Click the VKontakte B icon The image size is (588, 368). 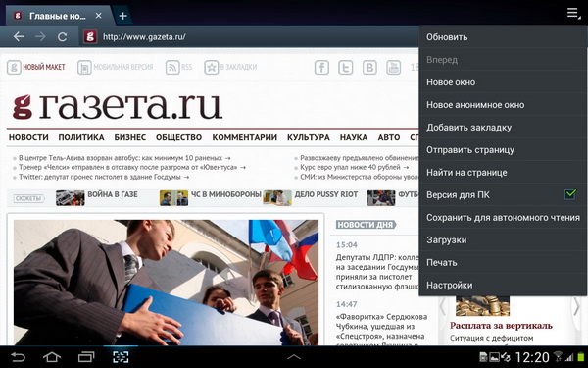tap(369, 67)
